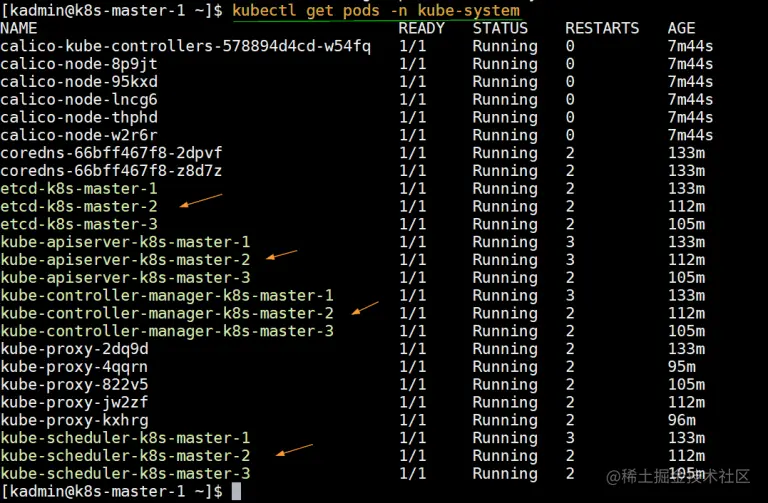Select pod name calico-node-8p9jt
Screen dimensions: 768x503
pyautogui.click(x=79, y=64)
